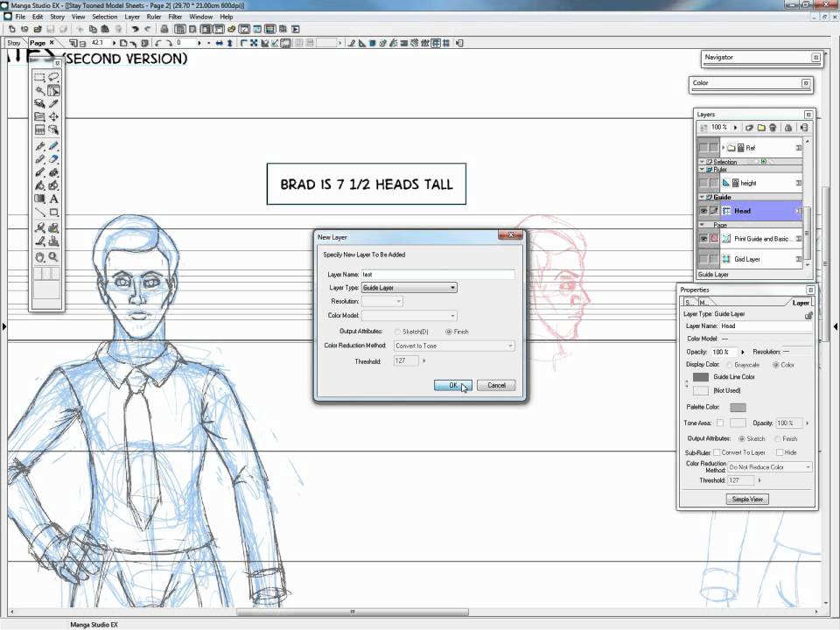
Task: Select the blue Pencil tool
Action: (x=53, y=146)
